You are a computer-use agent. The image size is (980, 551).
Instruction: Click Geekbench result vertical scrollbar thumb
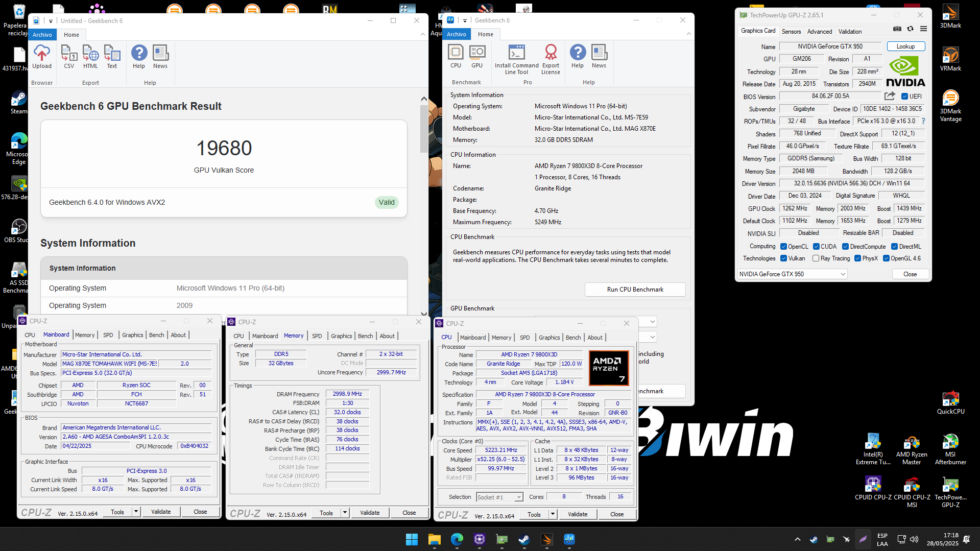coord(423,129)
